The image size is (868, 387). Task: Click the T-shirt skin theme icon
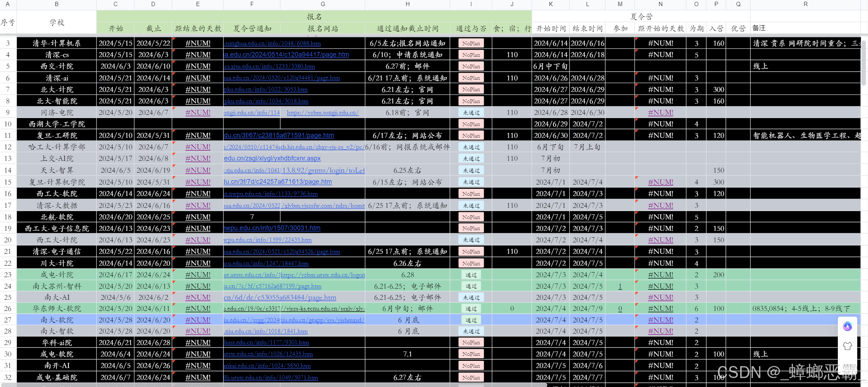point(847,346)
